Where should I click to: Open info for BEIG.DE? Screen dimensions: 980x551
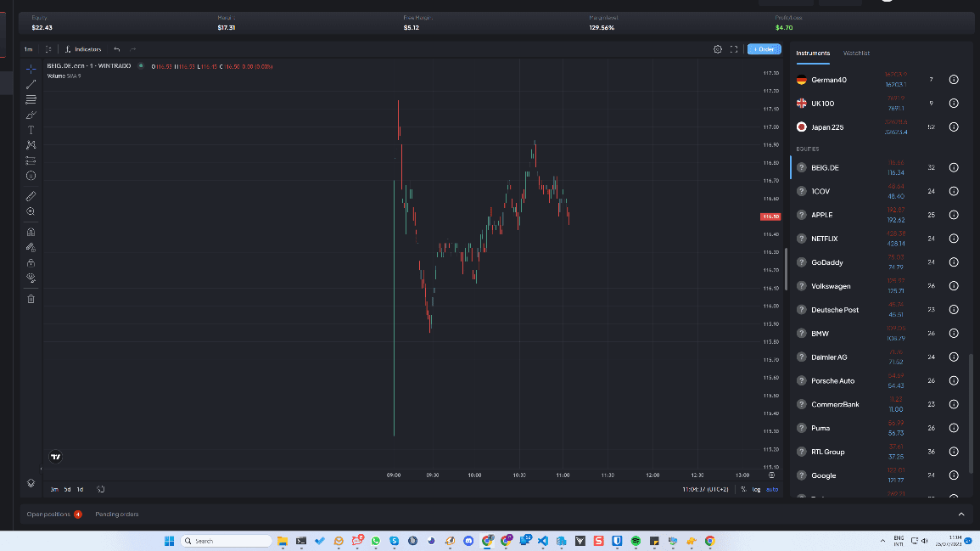954,167
